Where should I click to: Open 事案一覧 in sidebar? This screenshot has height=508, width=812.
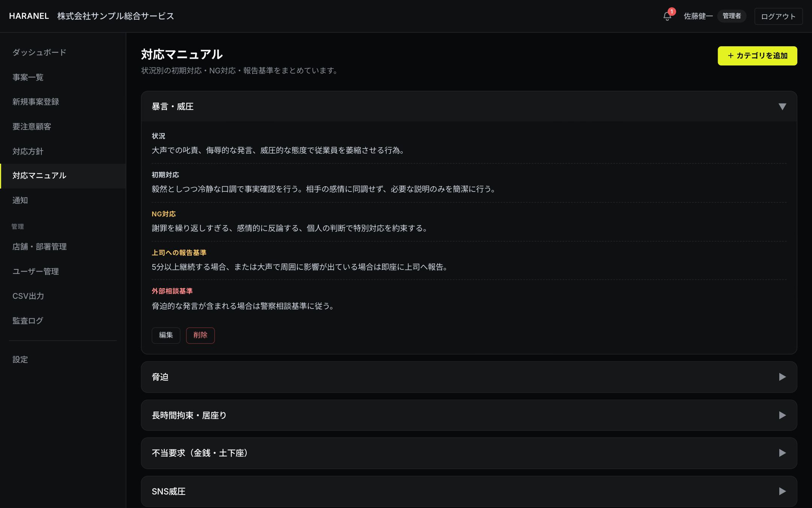coord(63,77)
